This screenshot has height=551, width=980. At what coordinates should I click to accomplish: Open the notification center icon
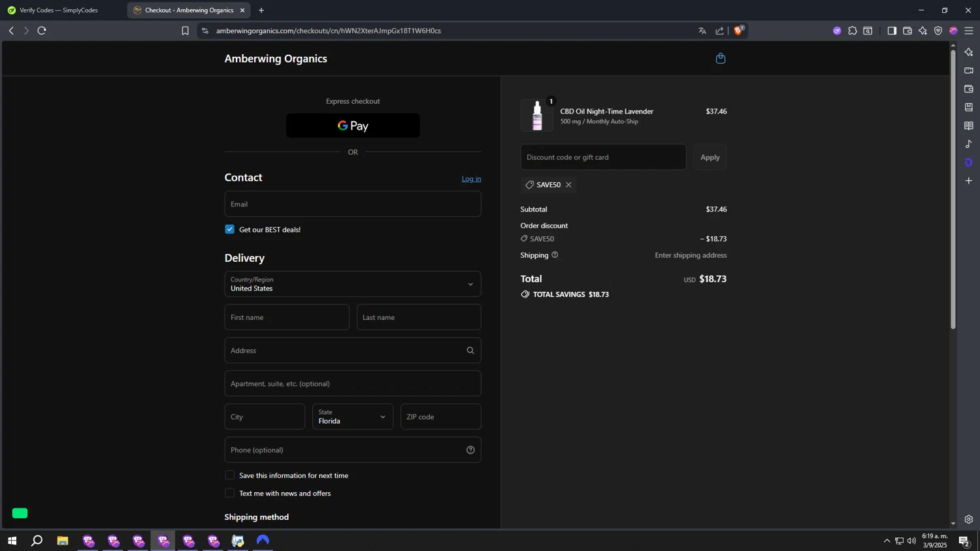pos(964,541)
